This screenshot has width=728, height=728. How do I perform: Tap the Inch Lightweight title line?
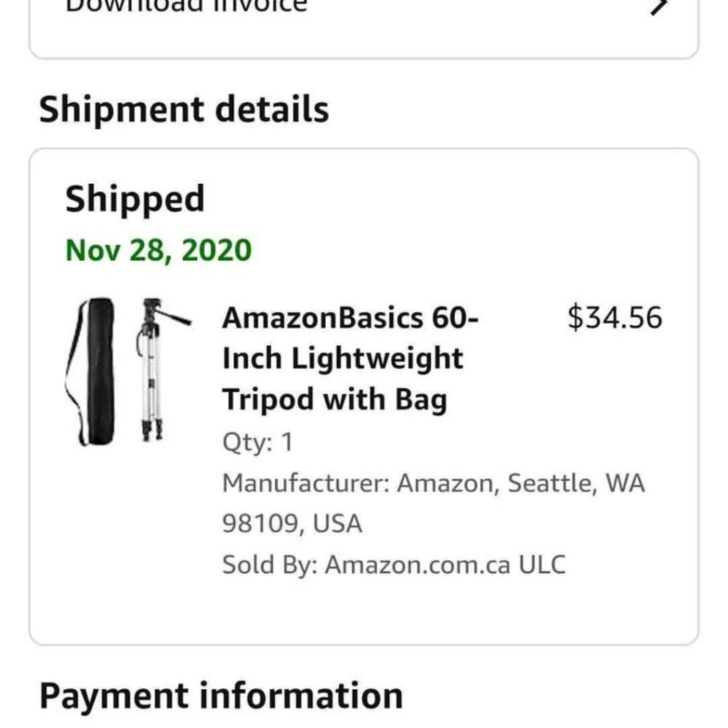343,358
